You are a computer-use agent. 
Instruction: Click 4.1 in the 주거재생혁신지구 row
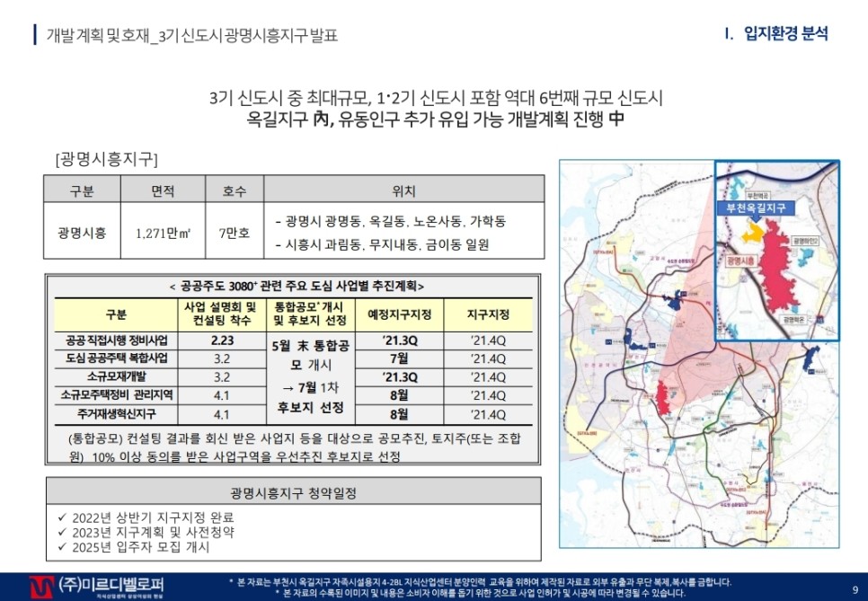pos(221,414)
